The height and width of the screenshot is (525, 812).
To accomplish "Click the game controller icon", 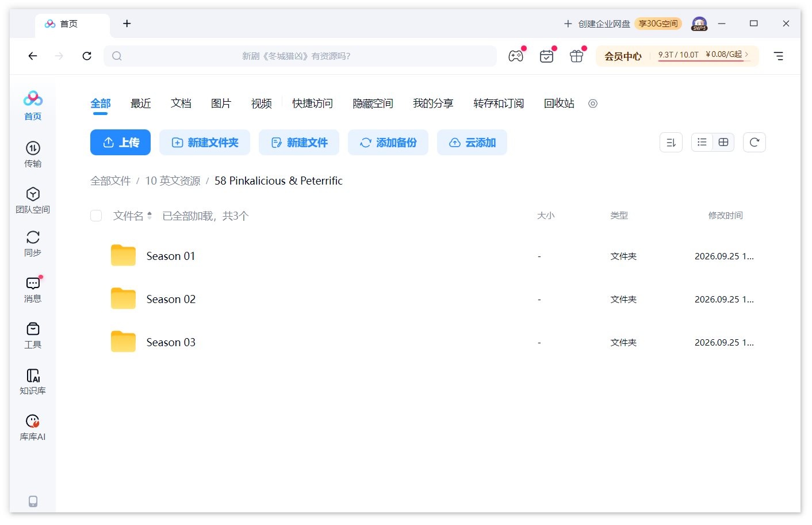I will [516, 56].
